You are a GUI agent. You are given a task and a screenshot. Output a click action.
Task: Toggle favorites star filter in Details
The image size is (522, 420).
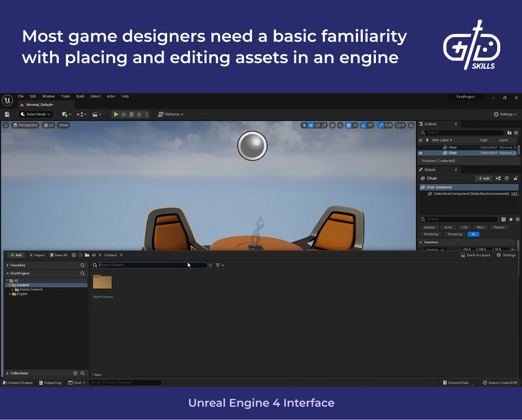point(511,219)
